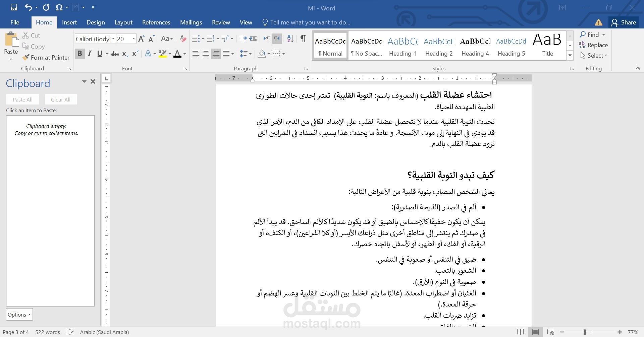Switch to the Review tab
This screenshot has width=644, height=337.
[221, 22]
